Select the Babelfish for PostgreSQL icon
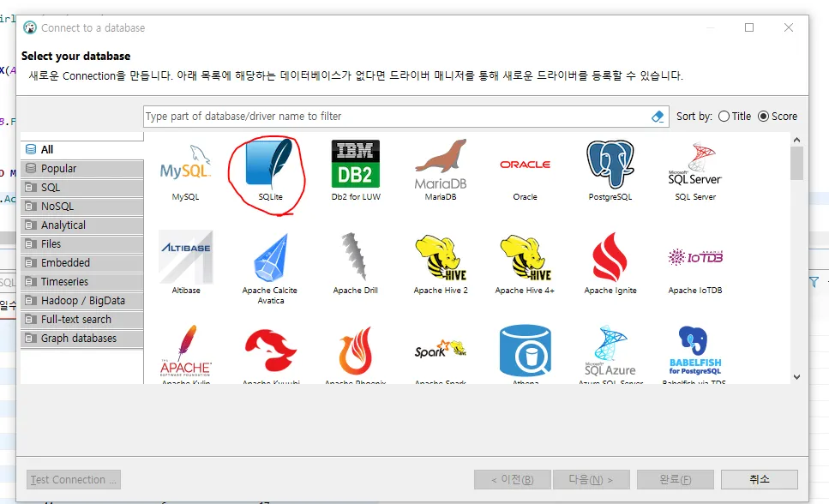This screenshot has width=829, height=504. tap(695, 351)
